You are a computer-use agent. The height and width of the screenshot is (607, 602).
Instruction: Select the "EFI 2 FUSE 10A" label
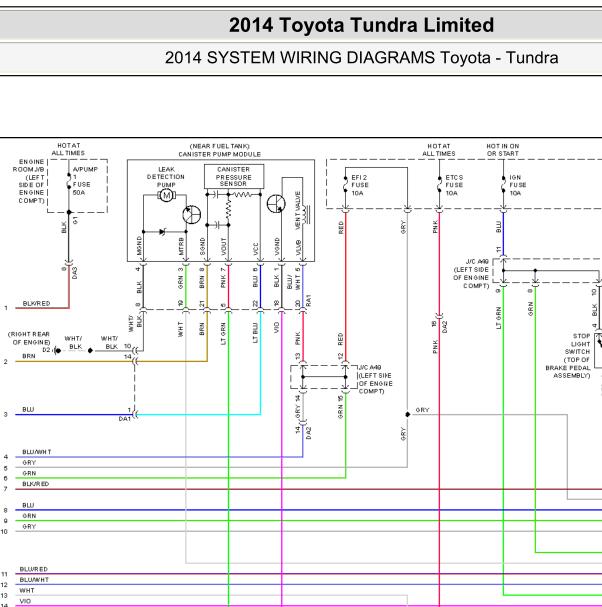coord(360,185)
